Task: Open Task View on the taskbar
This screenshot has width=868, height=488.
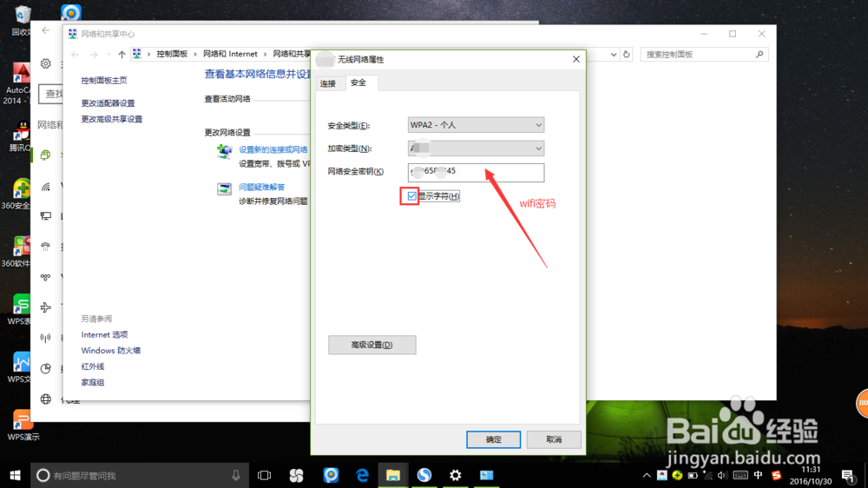Action: pyautogui.click(x=265, y=475)
